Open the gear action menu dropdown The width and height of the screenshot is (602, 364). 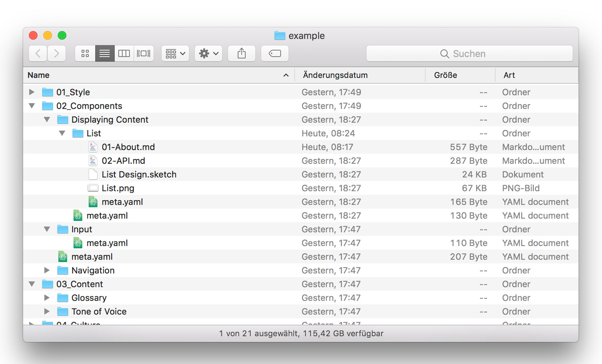click(208, 54)
